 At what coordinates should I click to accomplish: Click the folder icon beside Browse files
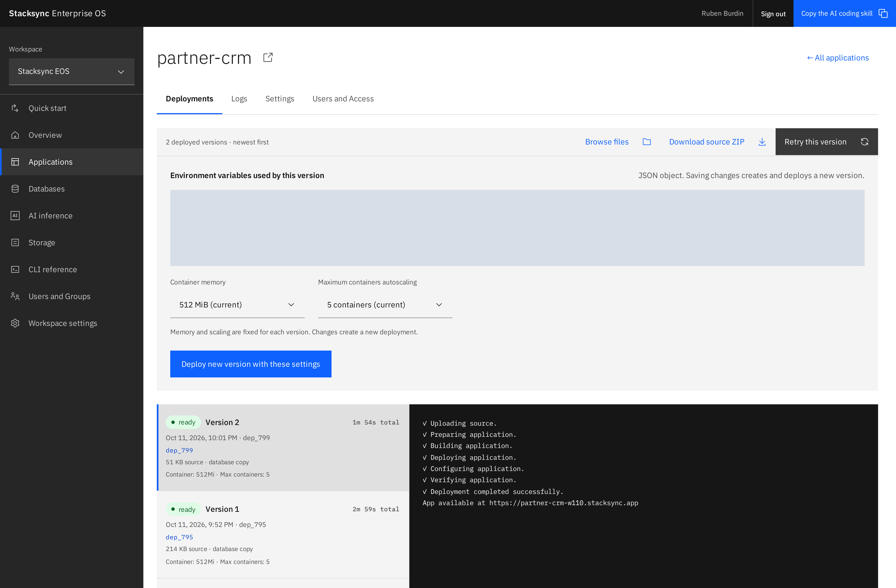(647, 142)
